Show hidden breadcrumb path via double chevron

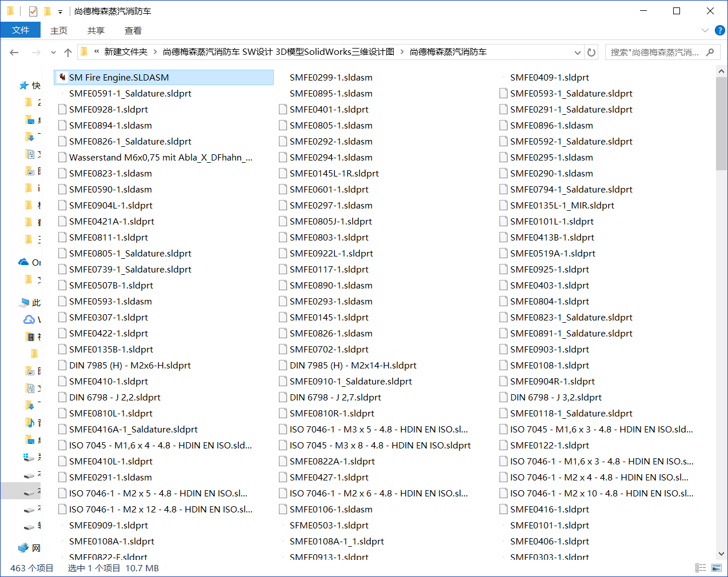pos(97,51)
